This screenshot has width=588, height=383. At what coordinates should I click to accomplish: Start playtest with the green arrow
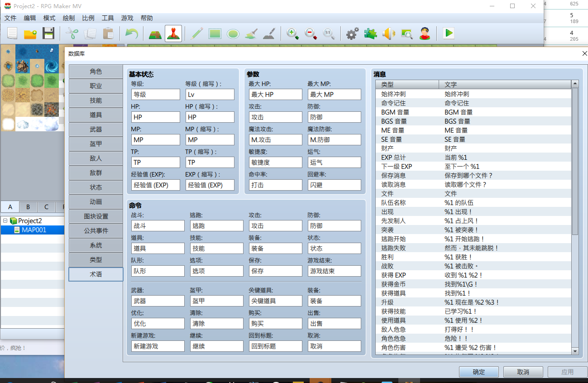click(449, 34)
